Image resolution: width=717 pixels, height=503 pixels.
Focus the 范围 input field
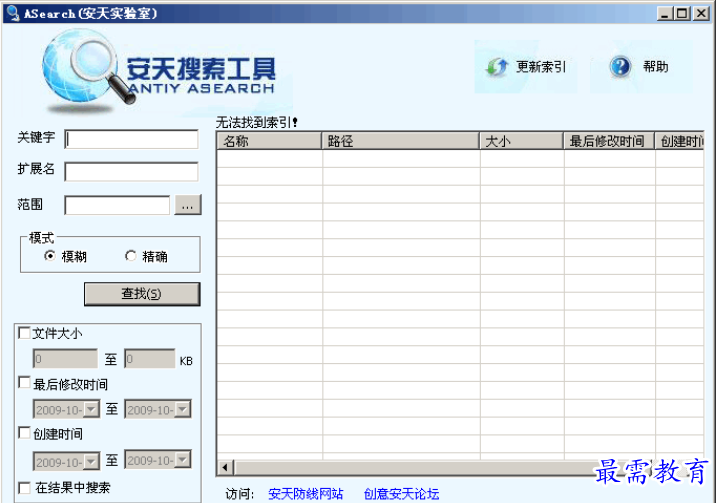[118, 205]
